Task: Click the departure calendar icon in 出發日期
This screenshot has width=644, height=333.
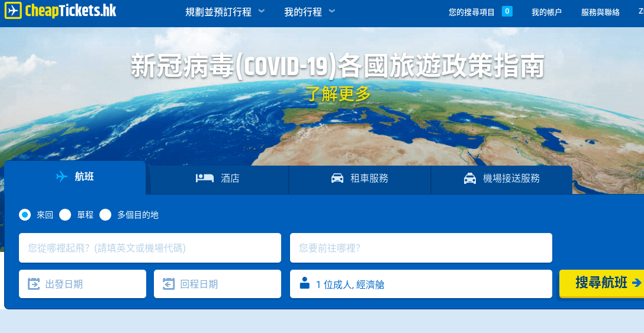Action: (34, 284)
